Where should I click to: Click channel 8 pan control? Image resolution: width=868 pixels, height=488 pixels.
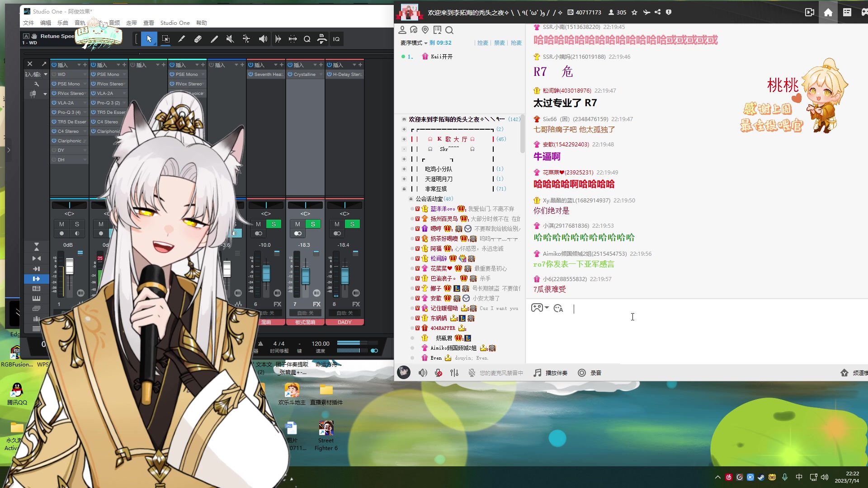coord(344,205)
